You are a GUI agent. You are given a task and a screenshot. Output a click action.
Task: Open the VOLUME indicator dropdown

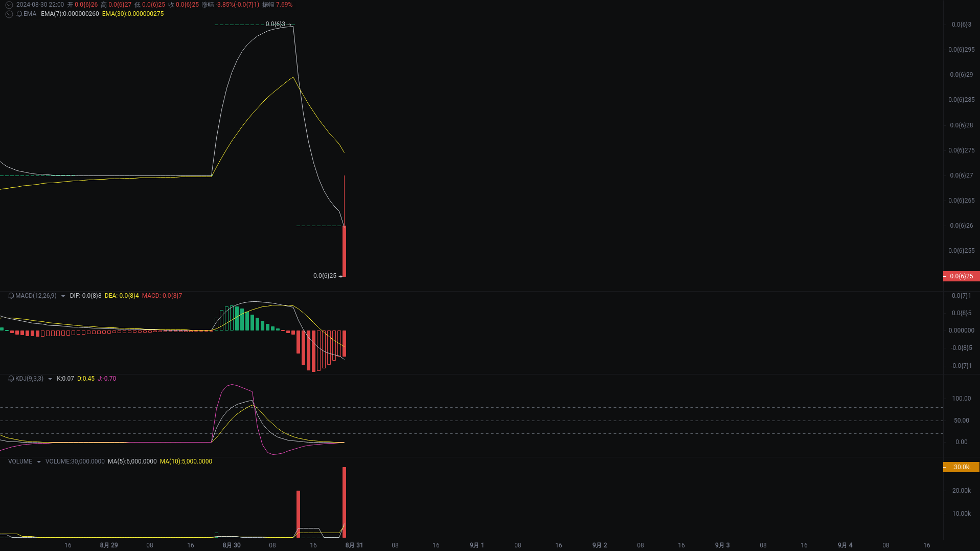tap(38, 461)
